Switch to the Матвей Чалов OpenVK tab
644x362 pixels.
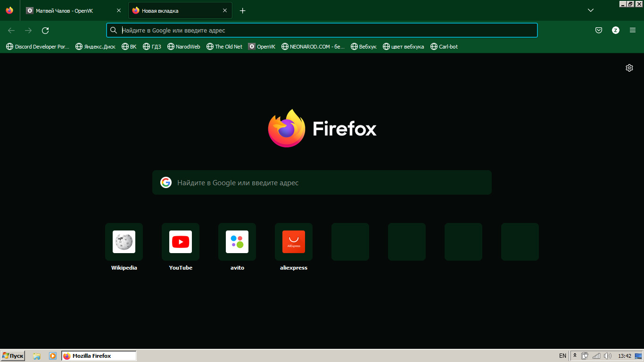[x=71, y=10]
